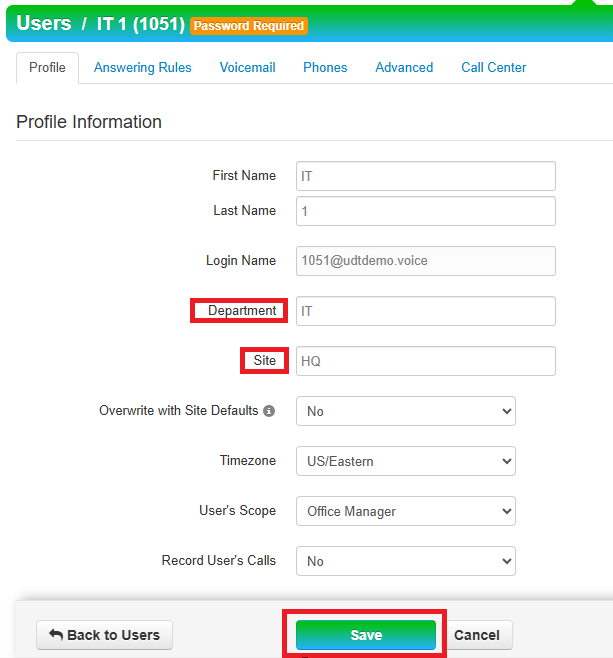Click the First Name input field

coord(425,176)
